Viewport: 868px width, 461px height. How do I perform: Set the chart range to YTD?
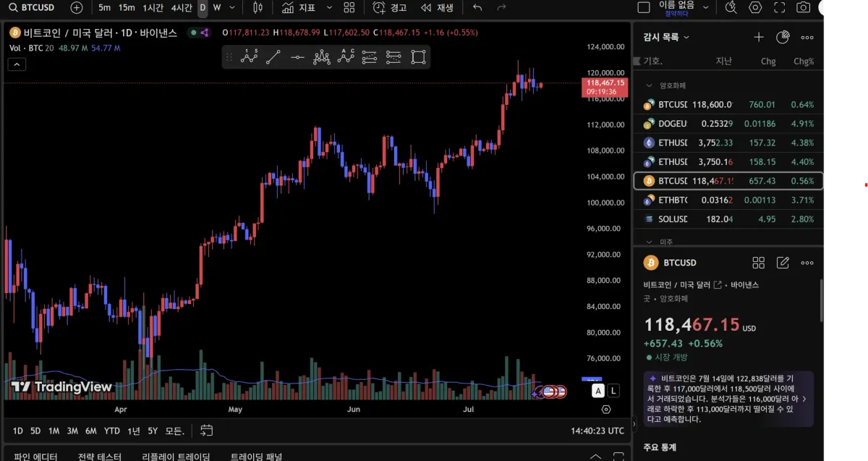click(x=112, y=431)
